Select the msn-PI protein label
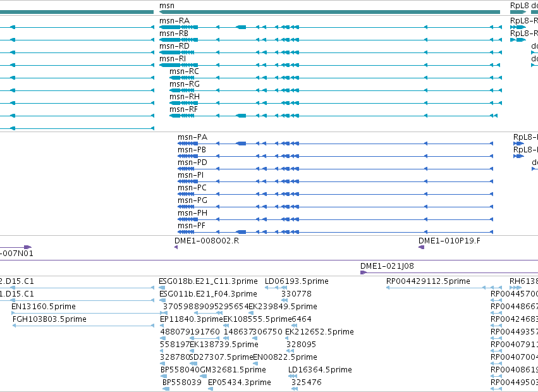 pyautogui.click(x=191, y=175)
